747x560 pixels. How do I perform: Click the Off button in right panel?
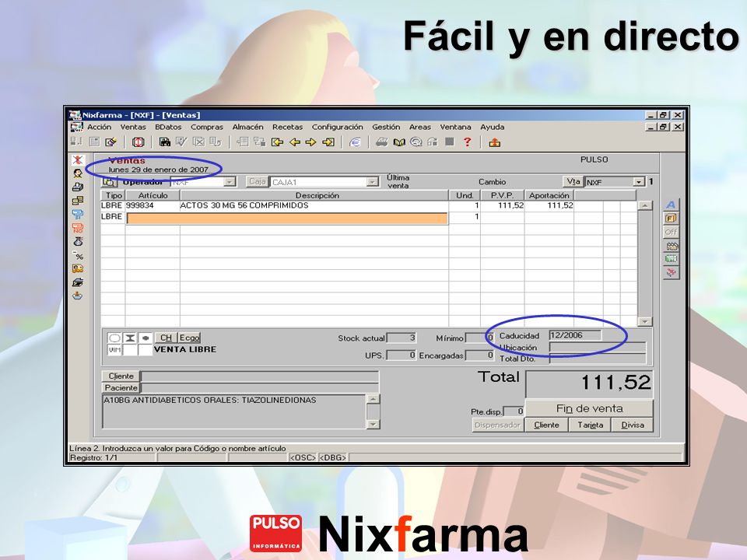671,232
